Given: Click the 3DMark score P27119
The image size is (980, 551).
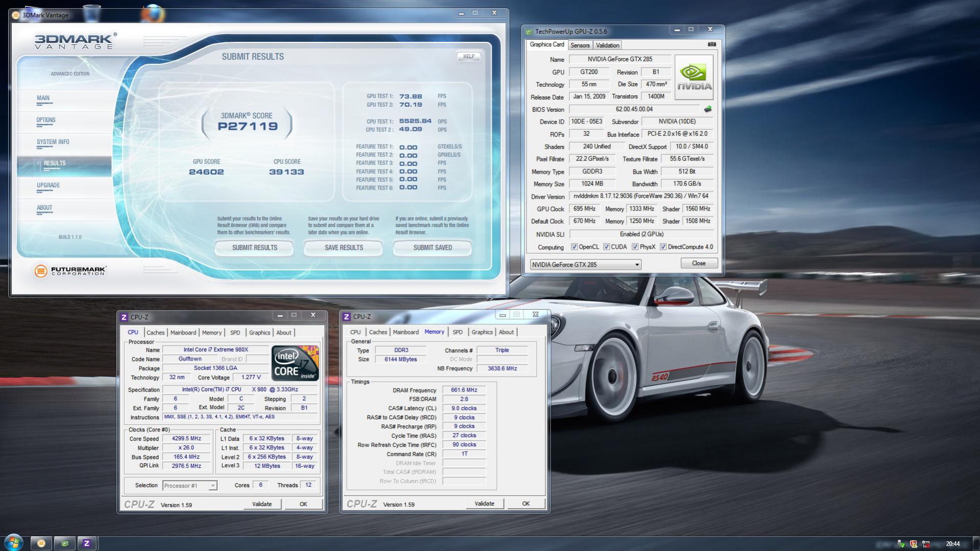Looking at the screenshot, I should [248, 127].
